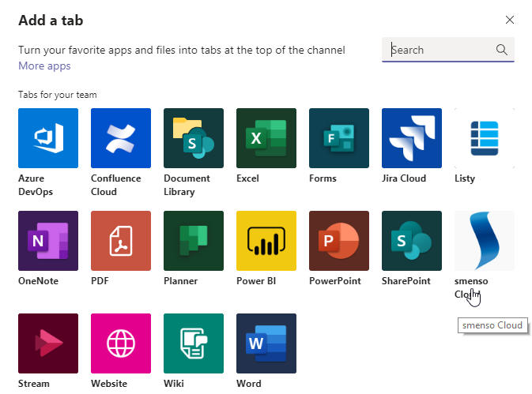Click the "Power BI" label text
532x394 pixels.
pyautogui.click(x=256, y=281)
